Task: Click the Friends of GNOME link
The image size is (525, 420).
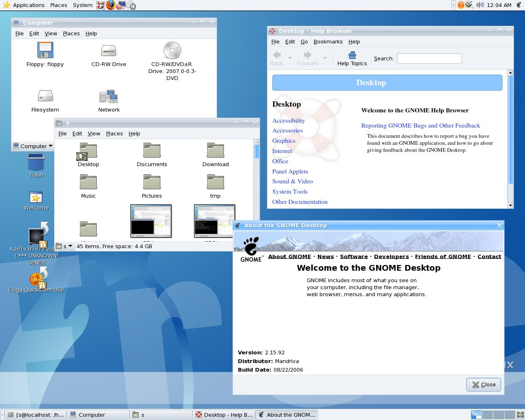Action: tap(443, 256)
